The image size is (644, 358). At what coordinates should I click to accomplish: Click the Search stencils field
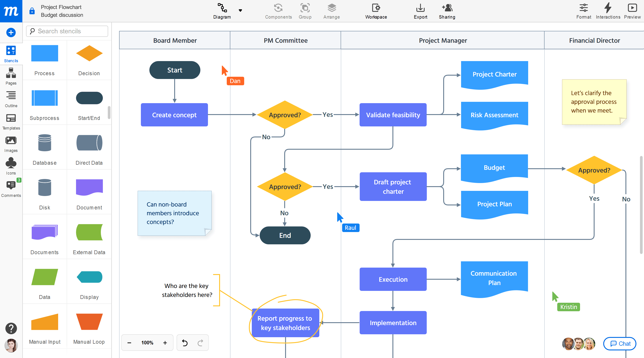pos(67,31)
